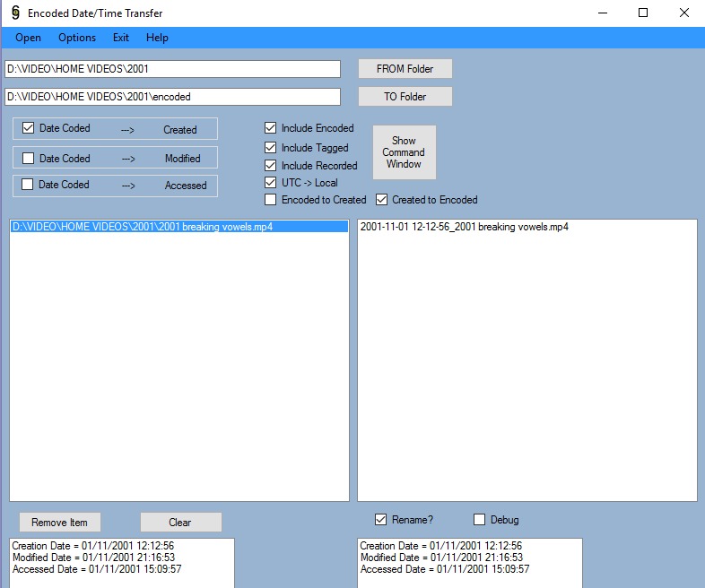Click the source folder path field

172,69
